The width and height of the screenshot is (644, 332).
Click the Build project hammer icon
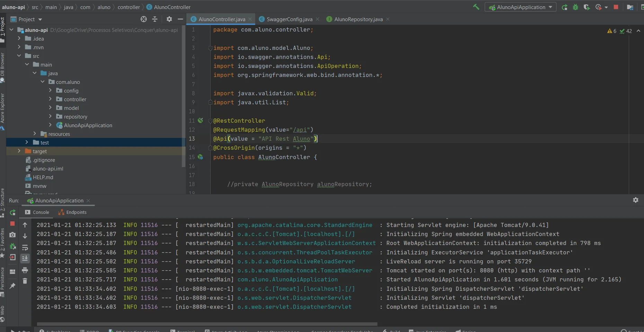[476, 7]
